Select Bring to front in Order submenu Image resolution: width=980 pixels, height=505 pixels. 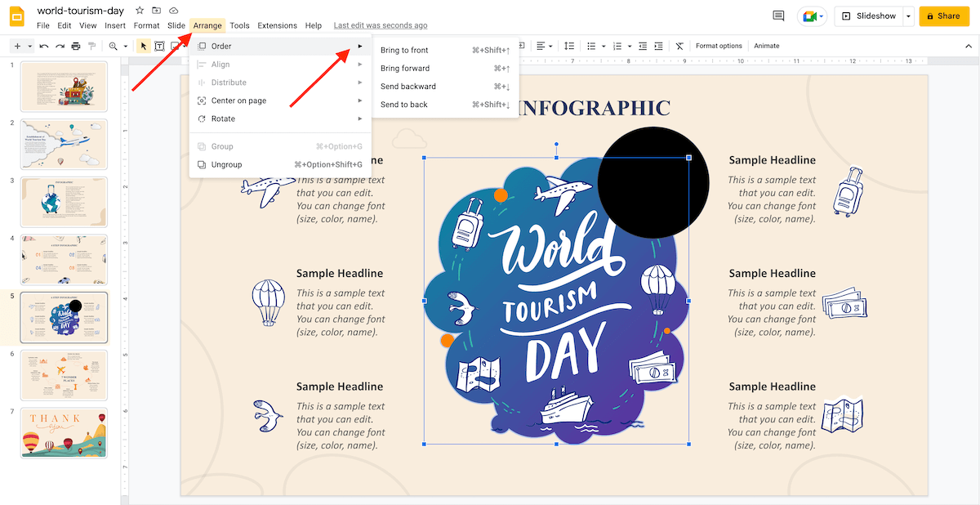[445, 51]
